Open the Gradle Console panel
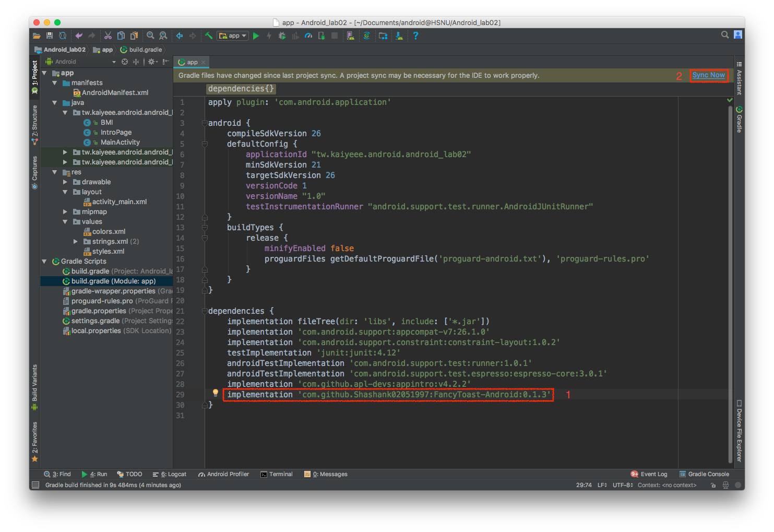774x532 pixels. (x=704, y=474)
